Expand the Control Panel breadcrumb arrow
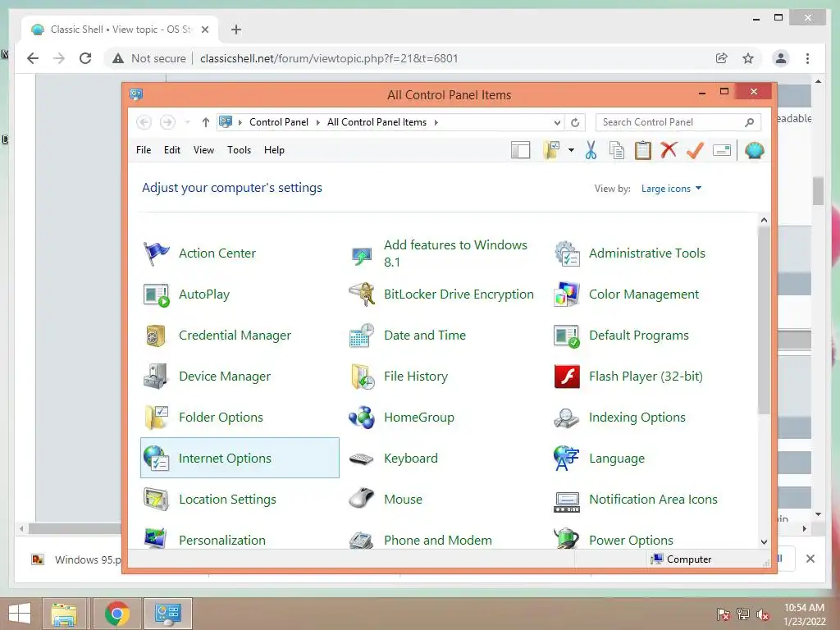 317,123
